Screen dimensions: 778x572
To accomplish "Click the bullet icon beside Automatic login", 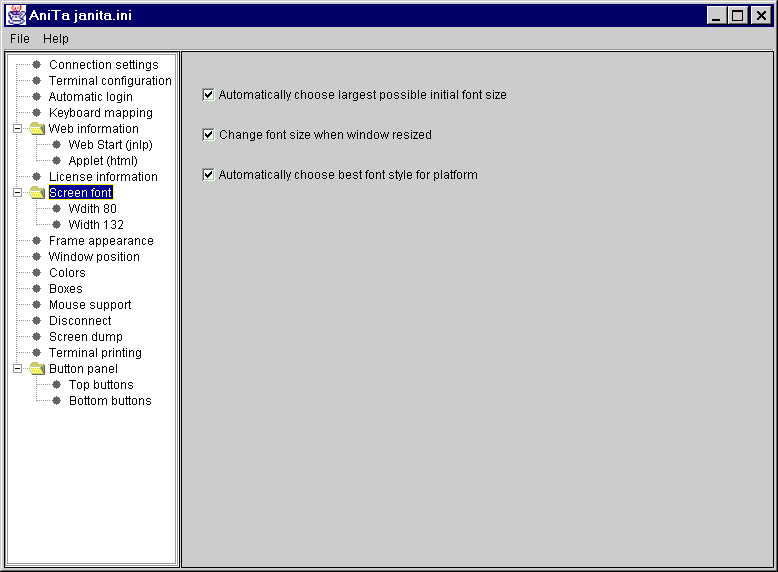I will [37, 97].
